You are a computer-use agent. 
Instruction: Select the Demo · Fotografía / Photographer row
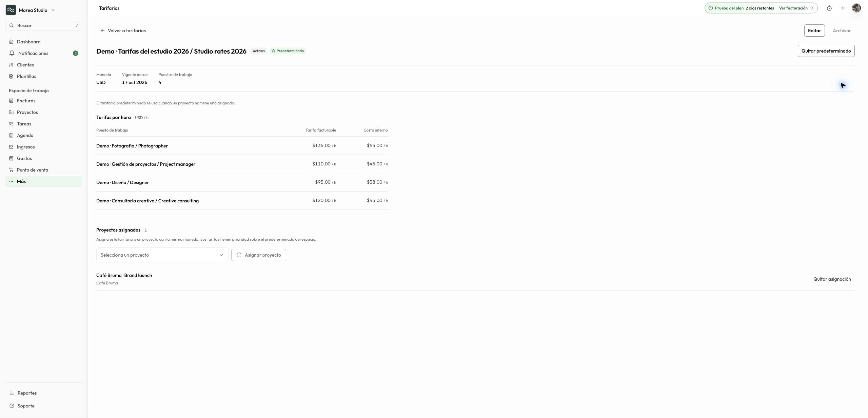coord(242,146)
